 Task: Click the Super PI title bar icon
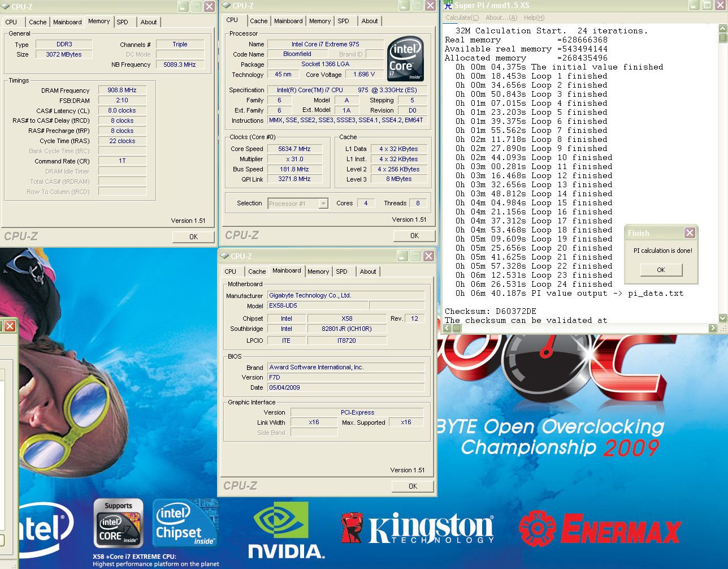point(448,5)
